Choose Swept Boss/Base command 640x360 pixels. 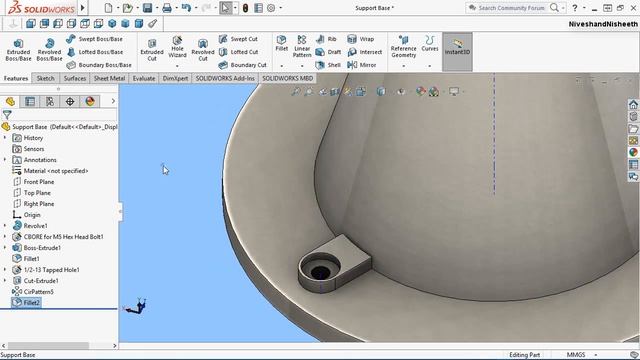pyautogui.click(x=94, y=39)
